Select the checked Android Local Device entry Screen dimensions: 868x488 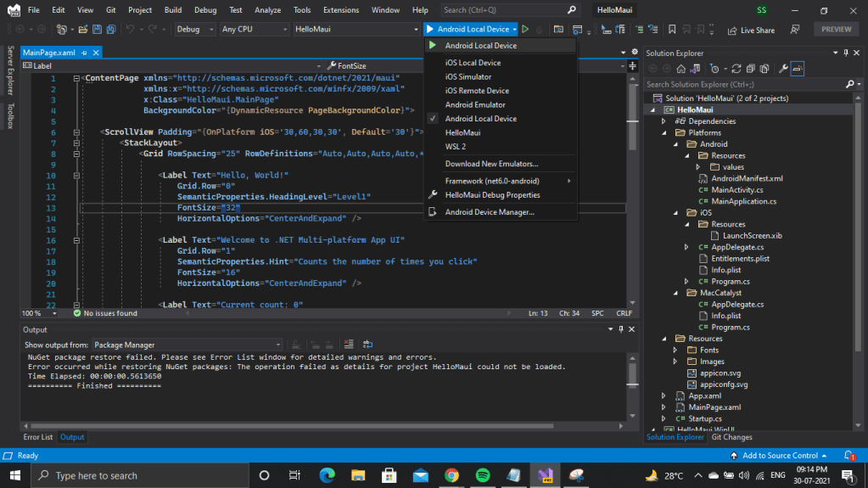tap(480, 119)
